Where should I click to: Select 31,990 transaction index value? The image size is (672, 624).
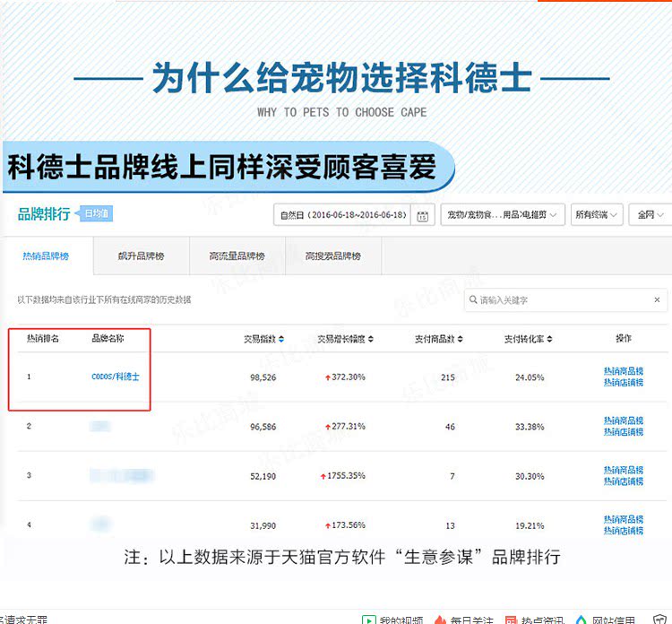(263, 525)
